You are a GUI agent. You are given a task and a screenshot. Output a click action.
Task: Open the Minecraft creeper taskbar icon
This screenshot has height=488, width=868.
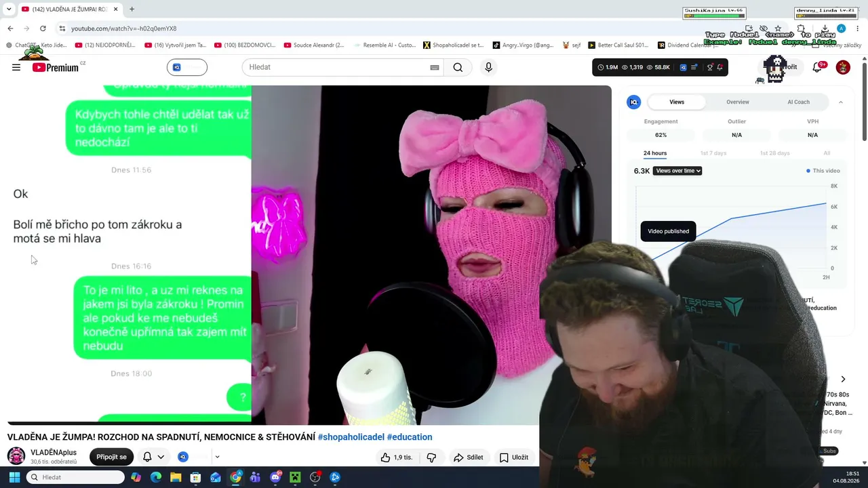pyautogui.click(x=295, y=477)
